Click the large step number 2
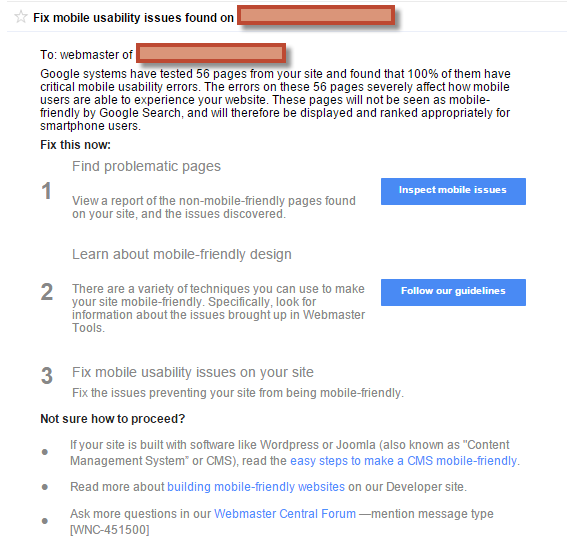 47,292
